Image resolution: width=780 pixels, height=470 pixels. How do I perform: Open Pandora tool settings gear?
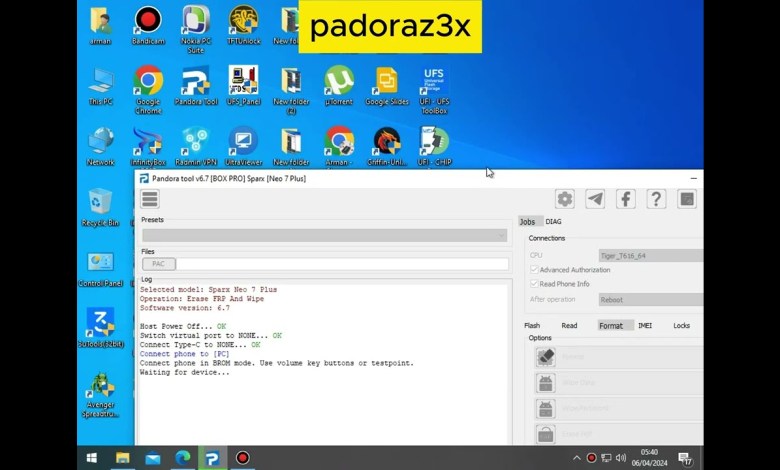565,199
